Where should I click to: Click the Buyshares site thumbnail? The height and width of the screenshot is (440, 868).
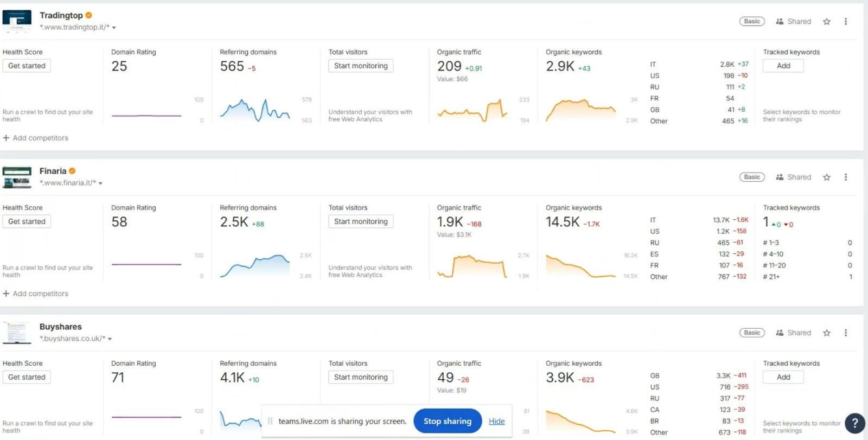tap(17, 333)
